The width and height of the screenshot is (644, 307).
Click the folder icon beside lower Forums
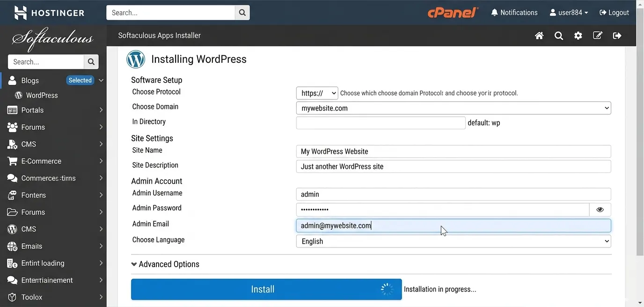point(13,212)
